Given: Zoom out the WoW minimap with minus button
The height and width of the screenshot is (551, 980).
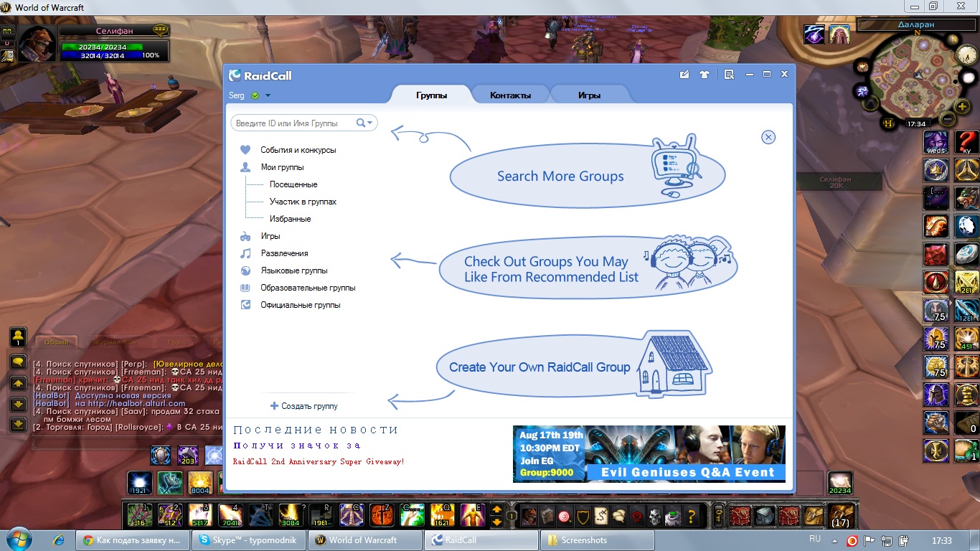Looking at the screenshot, I should [948, 119].
